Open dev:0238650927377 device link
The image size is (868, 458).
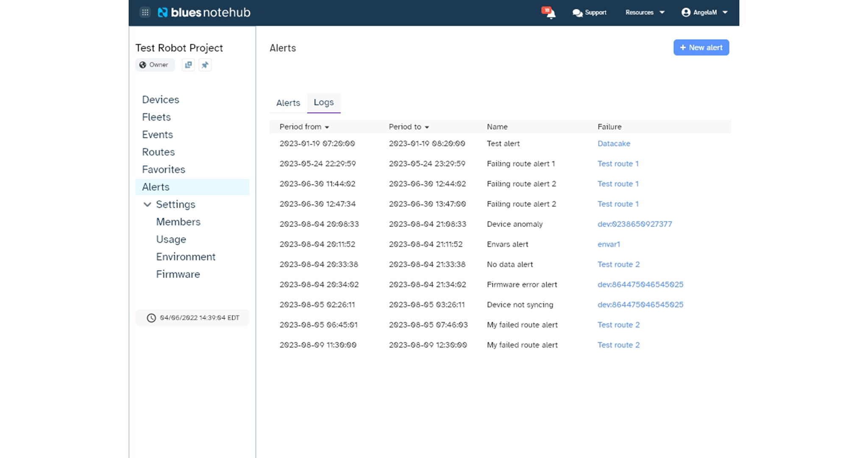[634, 224]
